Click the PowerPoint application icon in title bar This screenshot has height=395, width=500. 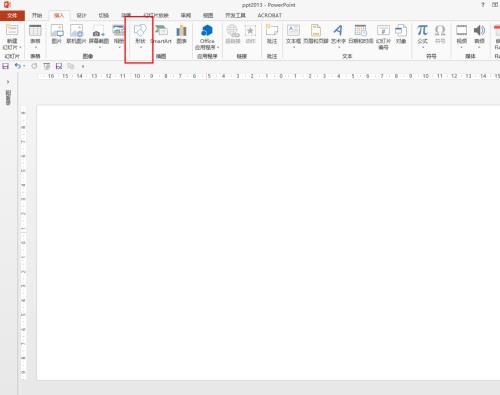pyautogui.click(x=7, y=5)
